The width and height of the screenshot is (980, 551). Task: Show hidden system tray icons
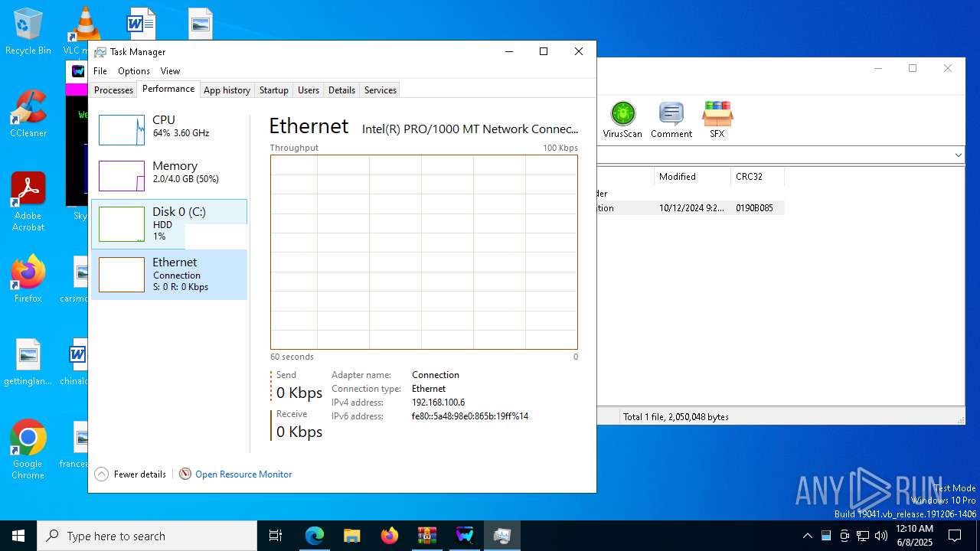807,536
